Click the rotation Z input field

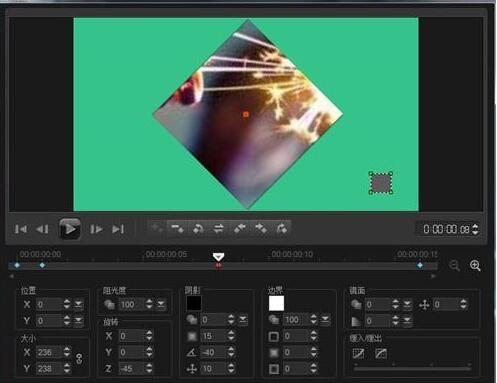point(131,369)
